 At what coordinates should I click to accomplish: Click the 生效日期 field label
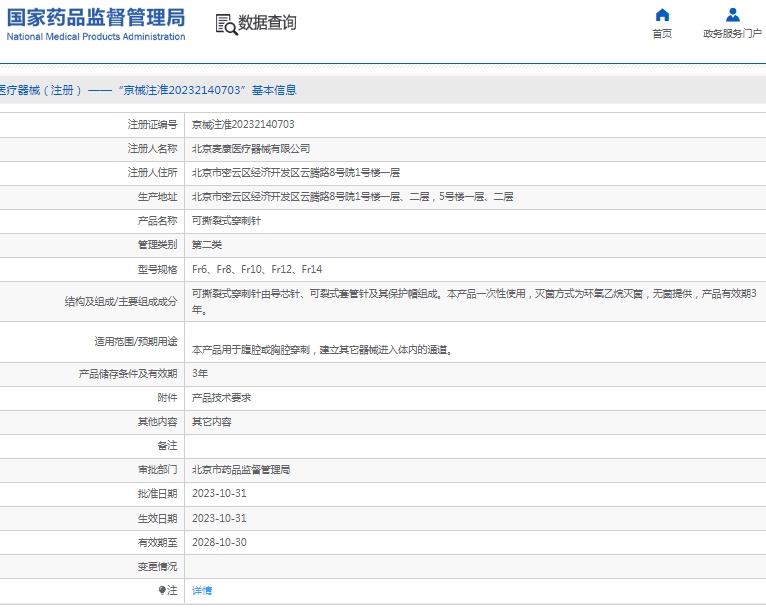[157, 518]
